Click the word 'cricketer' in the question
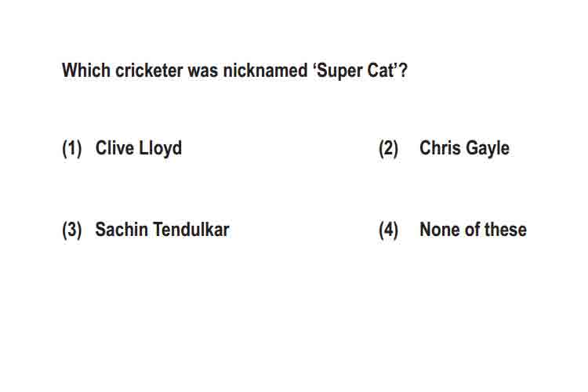Screen dimensions: 588x392 [149, 71]
